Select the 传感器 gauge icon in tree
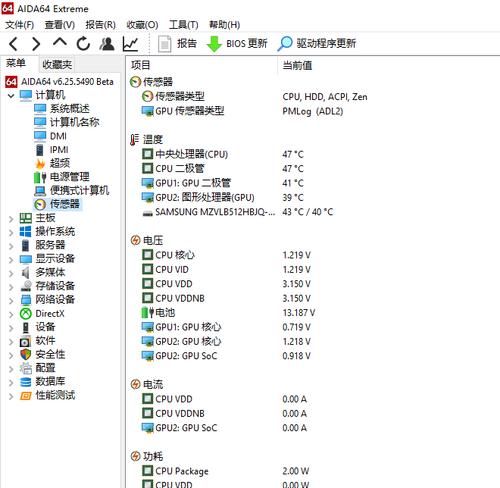 (40, 204)
